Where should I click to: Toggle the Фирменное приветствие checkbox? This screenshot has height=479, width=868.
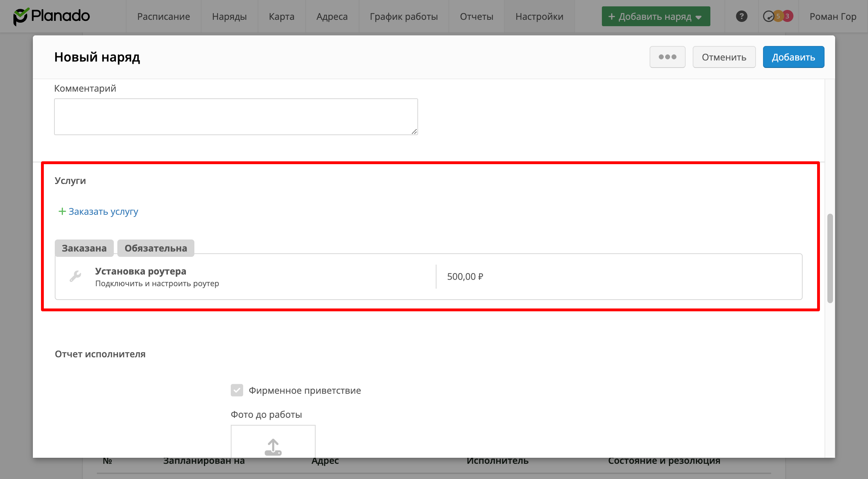[237, 390]
